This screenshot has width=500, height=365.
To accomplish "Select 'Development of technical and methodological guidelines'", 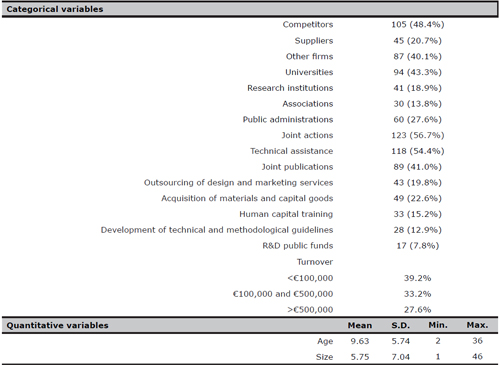I will coord(217,230).
